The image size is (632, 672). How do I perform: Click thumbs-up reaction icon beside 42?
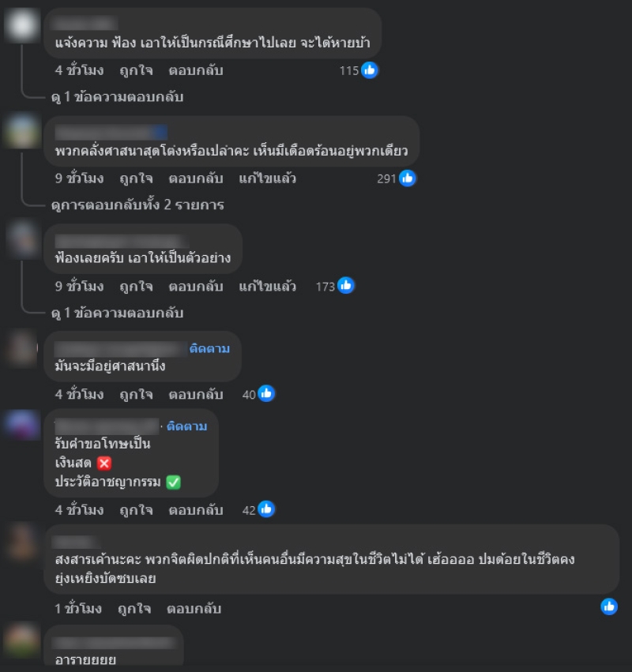[x=265, y=509]
